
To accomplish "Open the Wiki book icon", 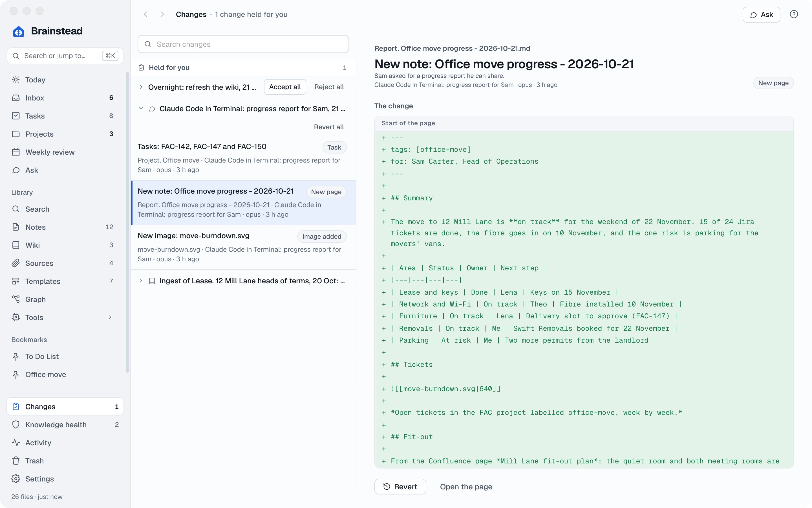I will point(16,245).
